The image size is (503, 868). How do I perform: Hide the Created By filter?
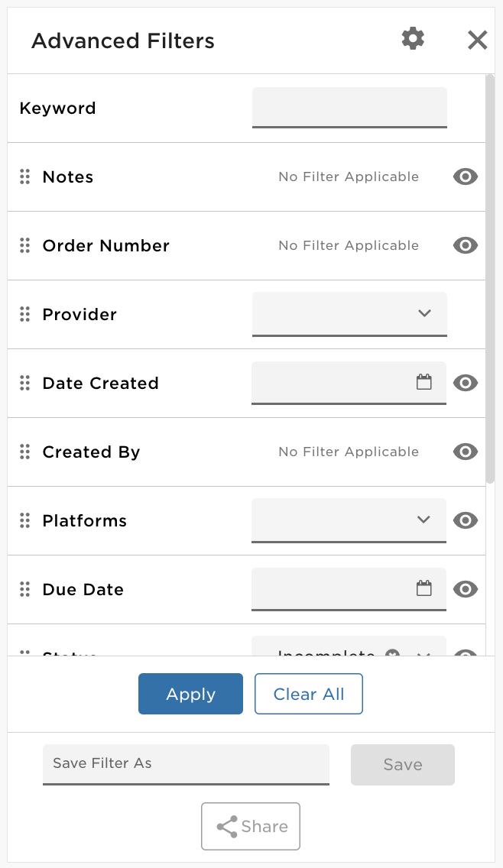coord(466,452)
